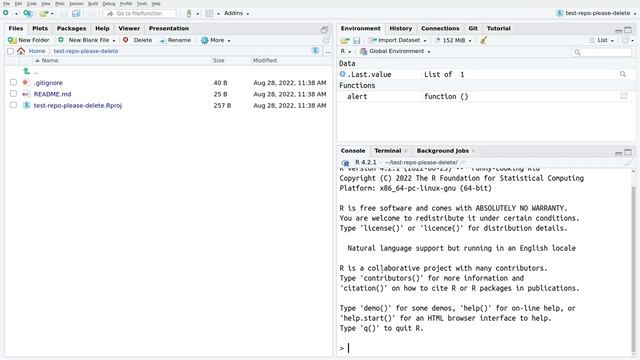Screen dimensions: 640x360
Task: Click the Load Workspace folder icon
Action: point(345,40)
